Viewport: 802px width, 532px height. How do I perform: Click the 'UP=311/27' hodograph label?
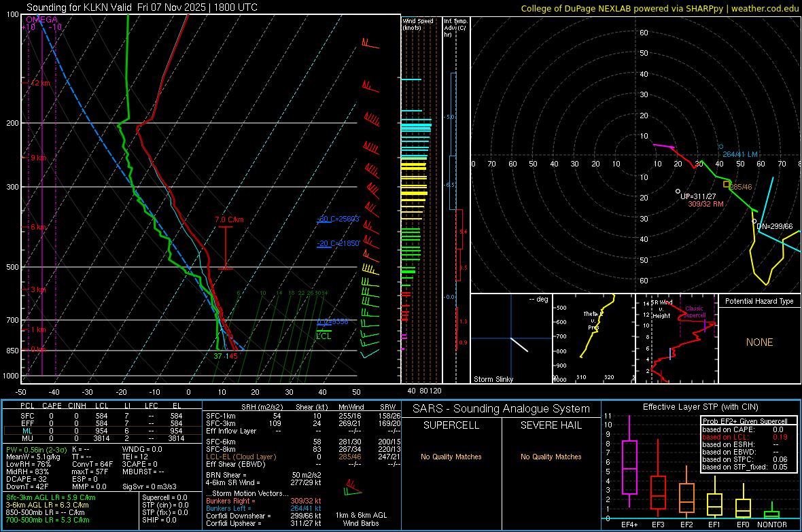pos(698,196)
